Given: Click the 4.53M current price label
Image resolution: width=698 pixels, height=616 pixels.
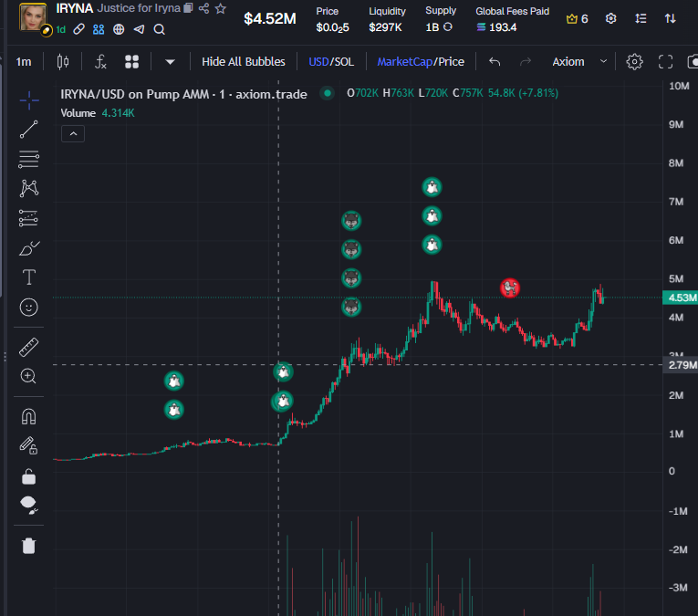Looking at the screenshot, I should [x=681, y=298].
